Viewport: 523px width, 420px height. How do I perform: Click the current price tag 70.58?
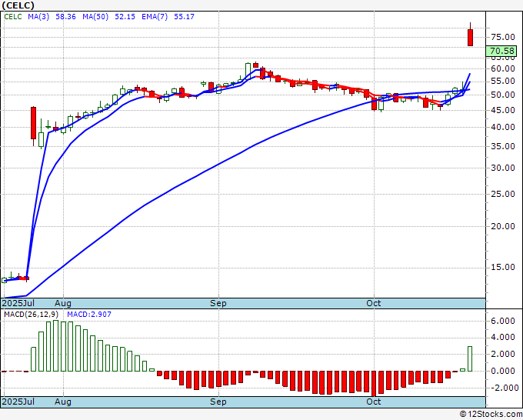point(501,51)
